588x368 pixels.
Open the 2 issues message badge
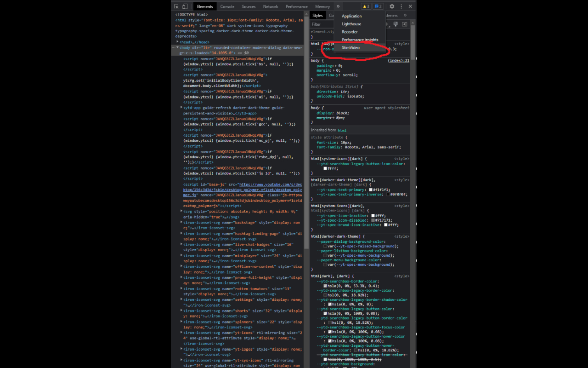pos(378,6)
